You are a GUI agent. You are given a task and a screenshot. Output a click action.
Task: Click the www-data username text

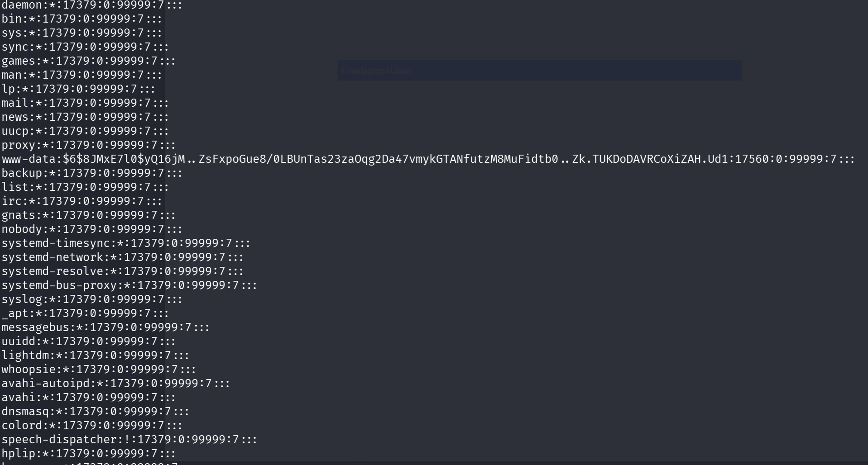[x=29, y=159]
